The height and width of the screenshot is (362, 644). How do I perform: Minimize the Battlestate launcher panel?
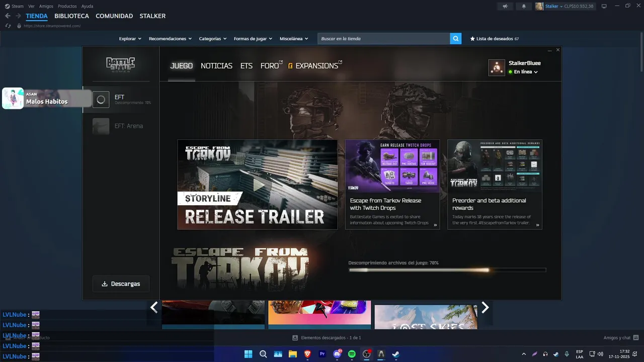[x=550, y=50]
